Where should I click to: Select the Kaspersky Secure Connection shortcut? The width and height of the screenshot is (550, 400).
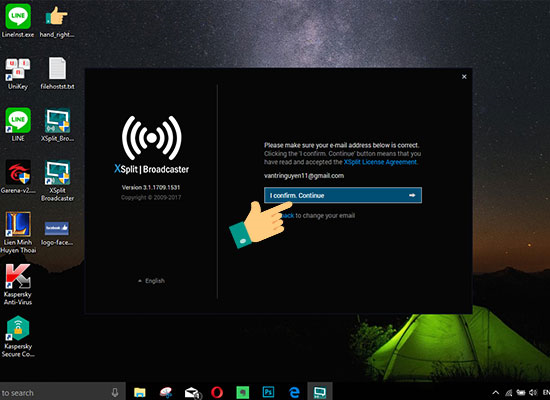point(18,336)
